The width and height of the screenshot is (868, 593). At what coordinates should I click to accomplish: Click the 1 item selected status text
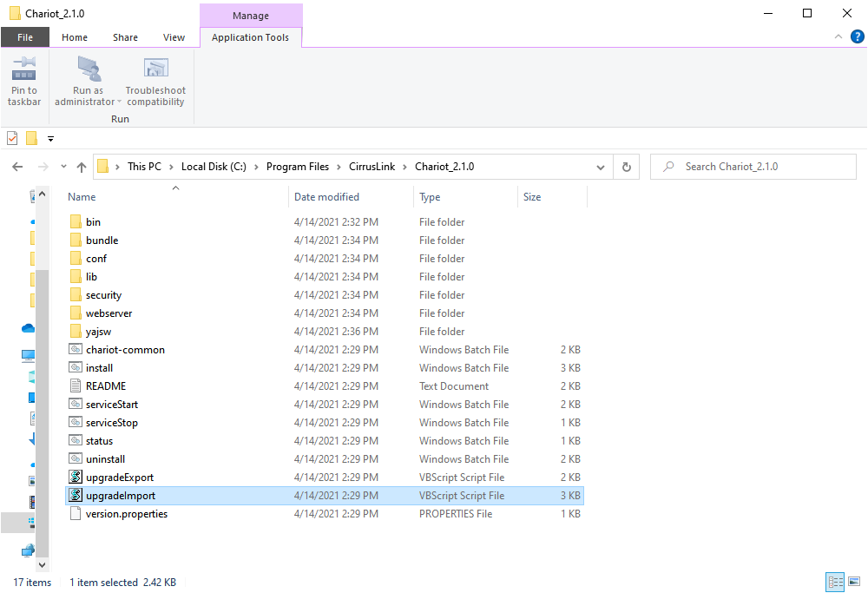point(103,583)
